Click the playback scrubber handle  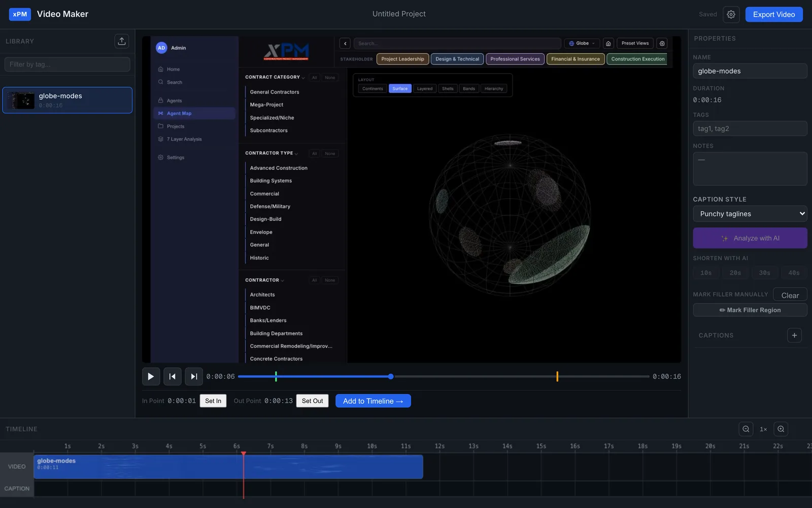[x=391, y=376]
